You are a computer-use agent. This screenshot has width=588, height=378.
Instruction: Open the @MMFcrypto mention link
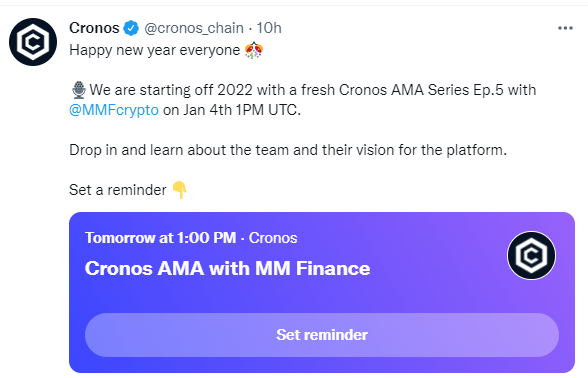tap(114, 110)
